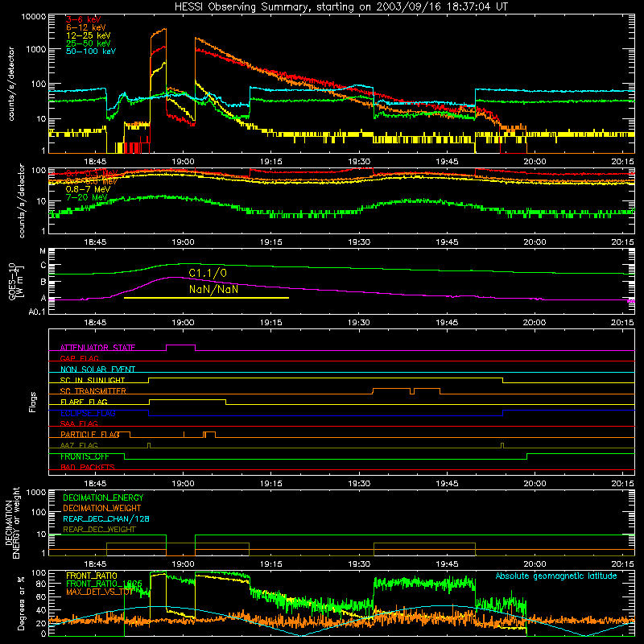
Task: Click the Degrees or % axis title
Action: point(21,603)
